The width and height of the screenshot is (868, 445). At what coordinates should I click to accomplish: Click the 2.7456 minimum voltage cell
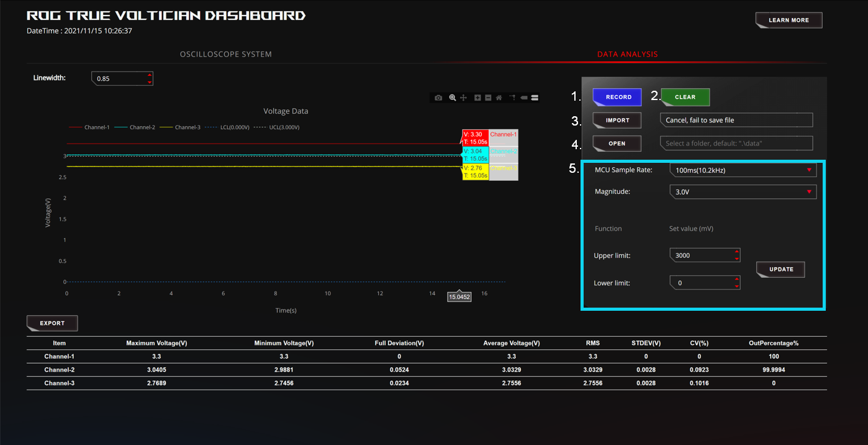click(284, 383)
